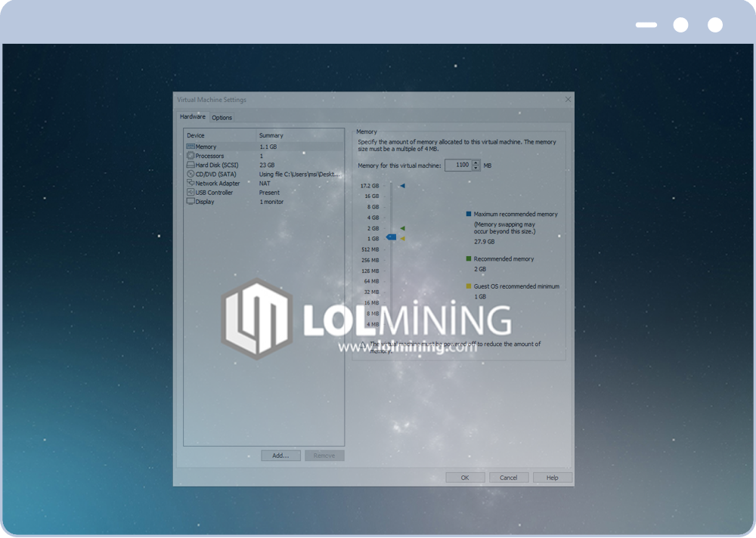Click the USB Controller icon

[x=191, y=193]
